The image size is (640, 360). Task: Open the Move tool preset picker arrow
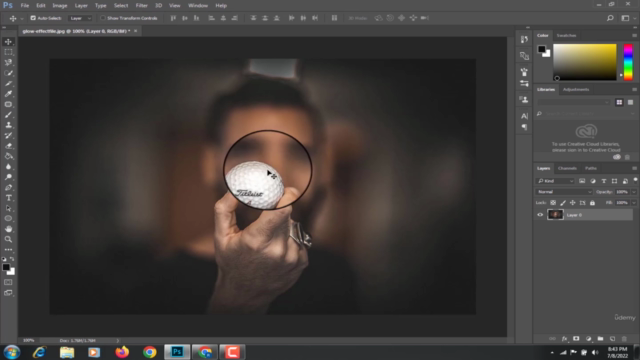[x=22, y=18]
